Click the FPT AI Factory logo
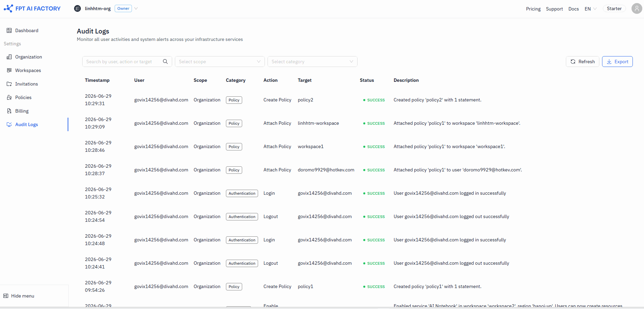Screen dimensions: 644x309 (32, 8)
